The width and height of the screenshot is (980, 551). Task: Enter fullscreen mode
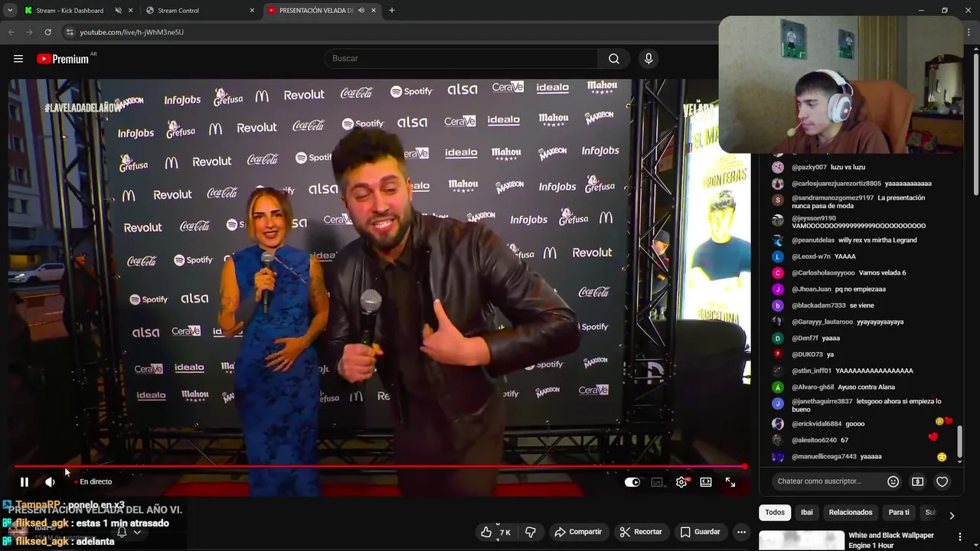(730, 482)
